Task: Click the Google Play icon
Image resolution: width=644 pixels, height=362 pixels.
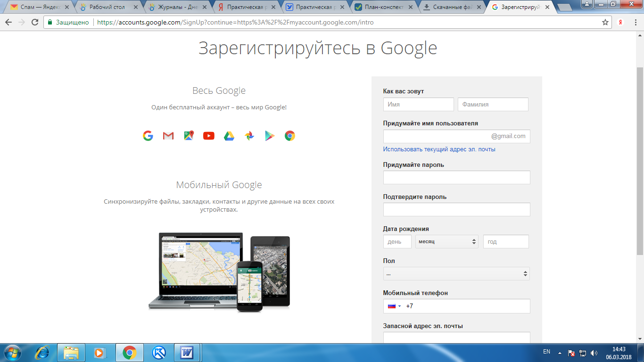Action: point(270,136)
